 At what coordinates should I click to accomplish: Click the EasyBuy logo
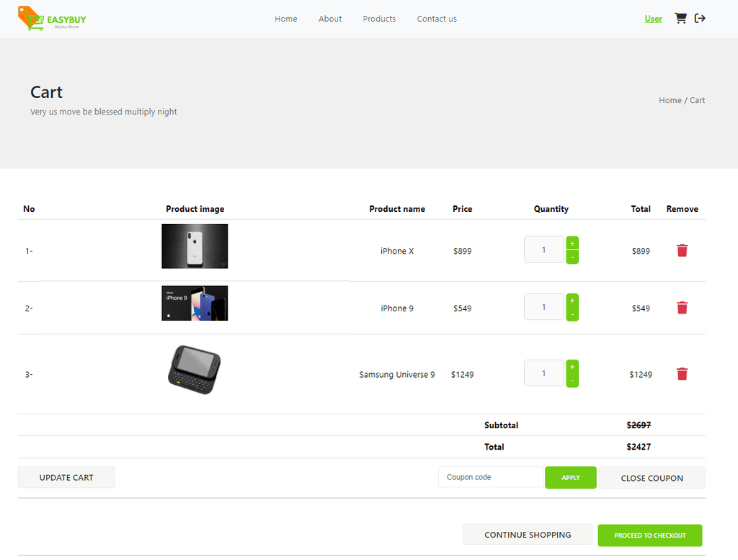(x=52, y=19)
